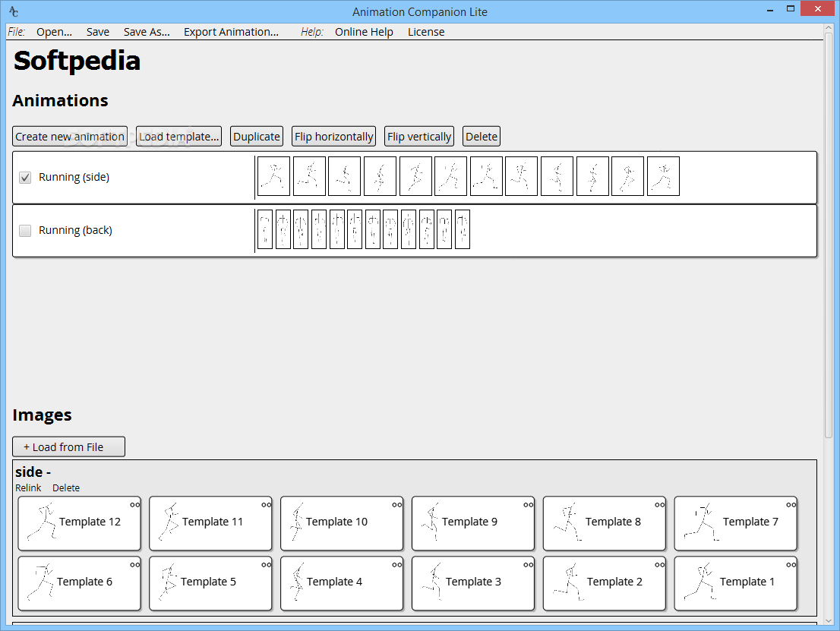Open Online Help from the menu bar

pyautogui.click(x=364, y=32)
